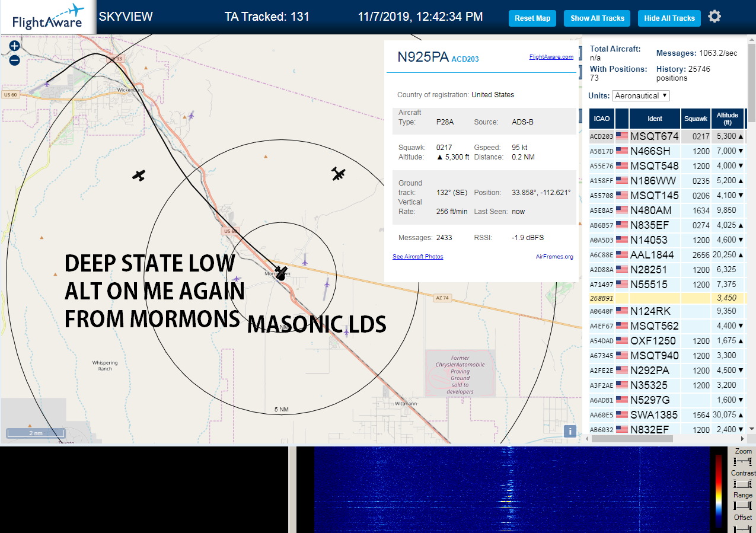Show all aircraft tracks
This screenshot has height=533, width=756.
(x=597, y=18)
